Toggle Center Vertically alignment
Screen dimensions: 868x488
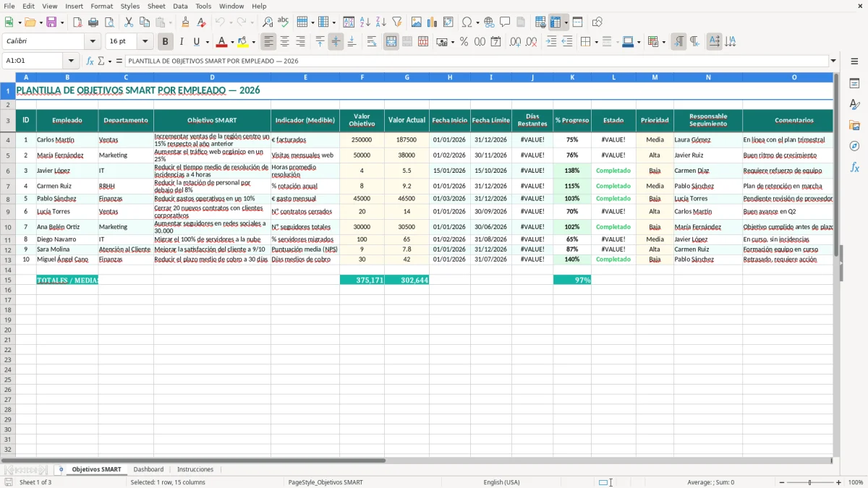336,42
